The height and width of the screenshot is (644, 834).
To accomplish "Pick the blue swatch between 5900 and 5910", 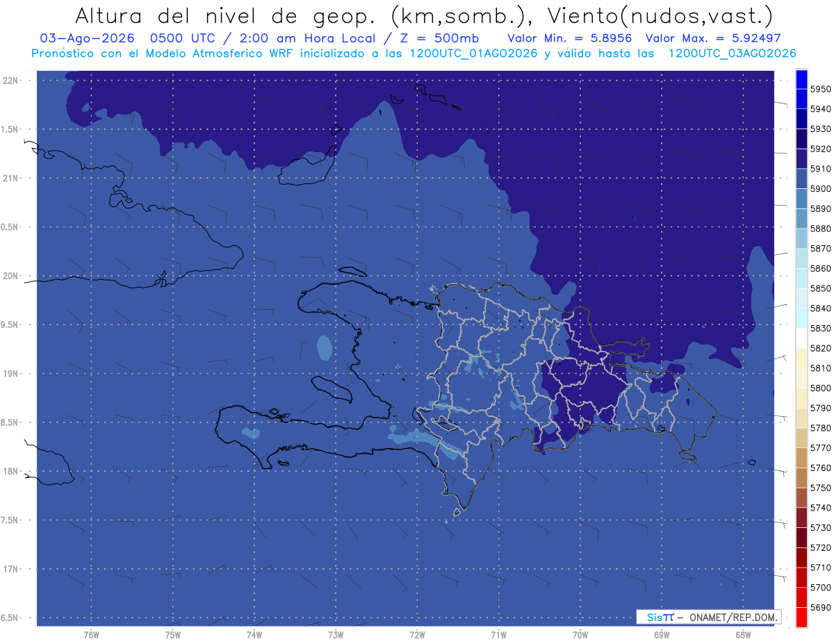I will (x=801, y=179).
